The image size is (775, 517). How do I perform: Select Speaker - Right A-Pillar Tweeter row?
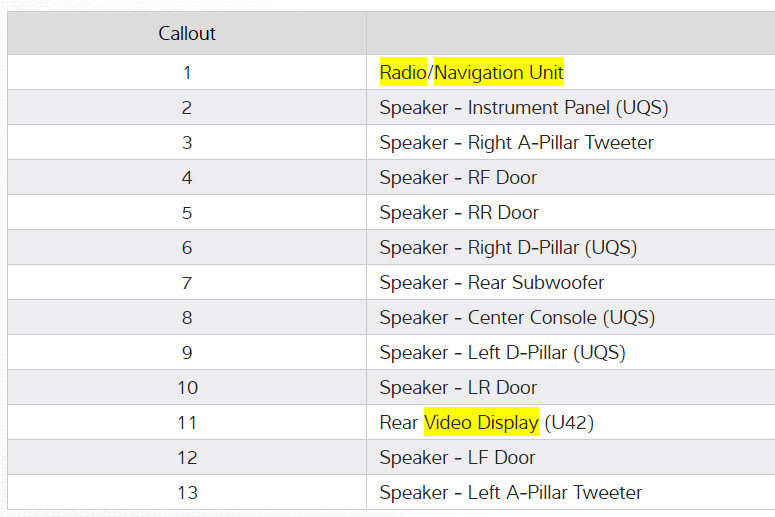point(516,142)
